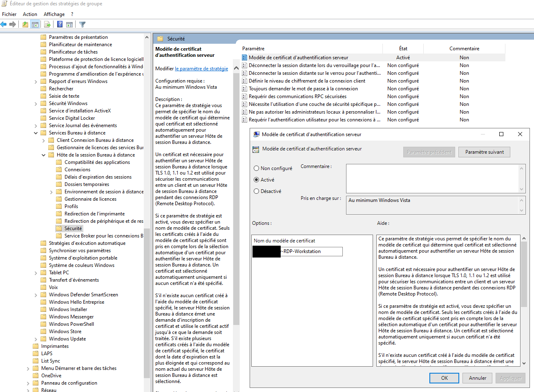Click folder icon next to Windows PowerShell

(43, 324)
